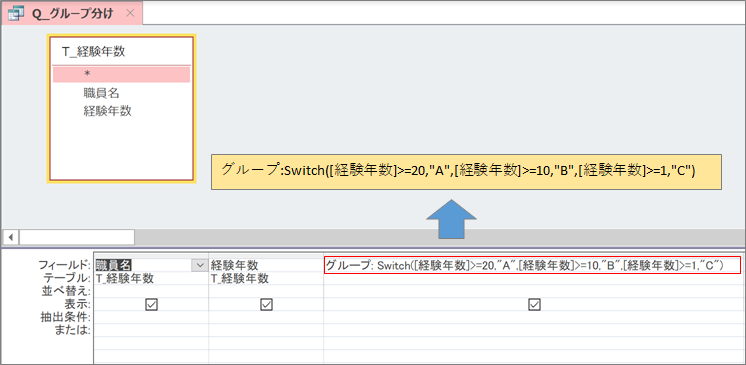Click the left scroll arrow of horizontal scrollbar
The image size is (746, 365).
[x=11, y=237]
